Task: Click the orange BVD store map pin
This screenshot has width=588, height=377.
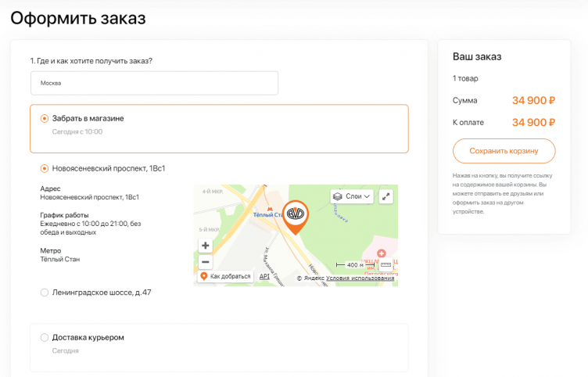Action: click(x=296, y=217)
